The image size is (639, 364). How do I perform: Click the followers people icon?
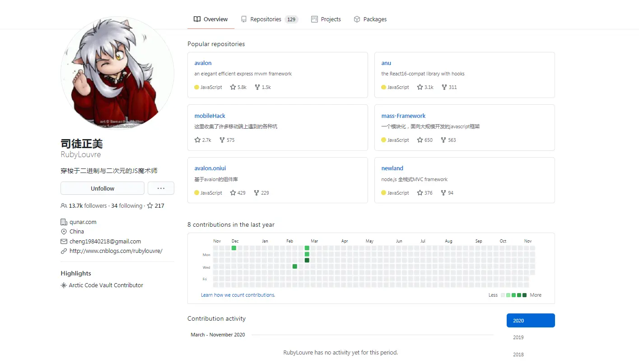click(x=64, y=205)
